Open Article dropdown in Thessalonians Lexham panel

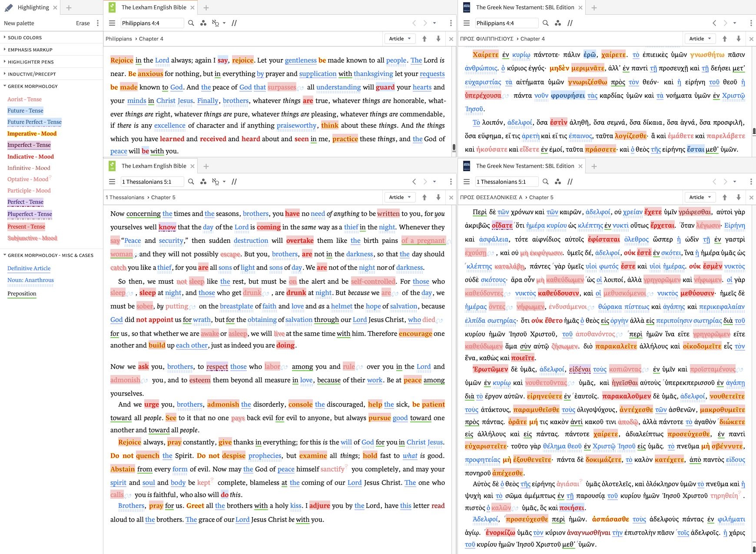(x=400, y=197)
